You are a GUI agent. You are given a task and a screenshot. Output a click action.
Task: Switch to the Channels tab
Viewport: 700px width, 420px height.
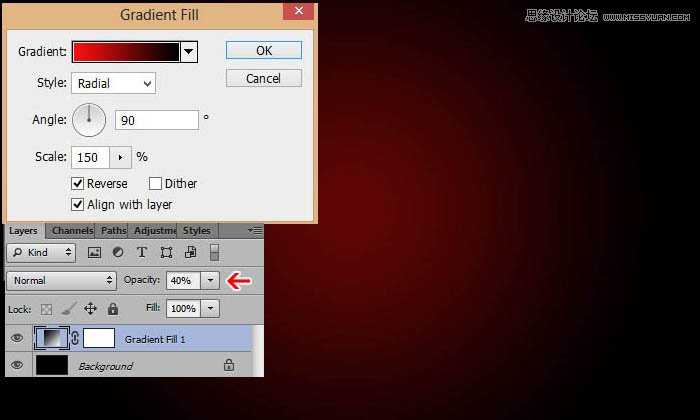72,231
